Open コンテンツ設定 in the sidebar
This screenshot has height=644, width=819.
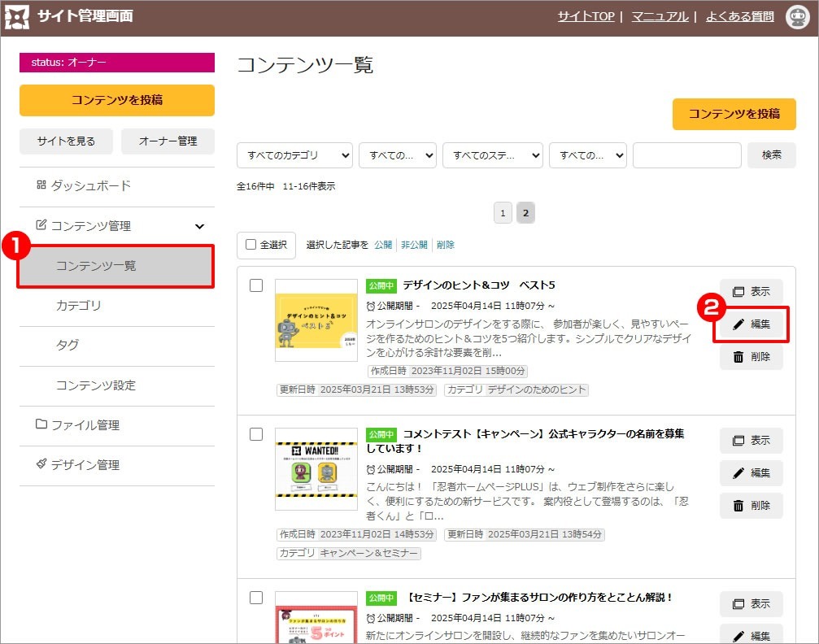click(x=95, y=385)
